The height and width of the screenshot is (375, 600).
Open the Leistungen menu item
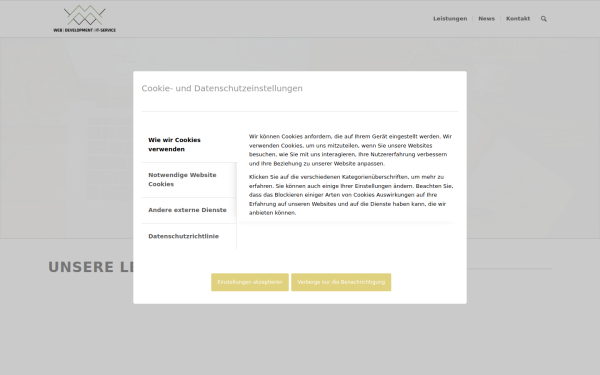click(x=450, y=19)
